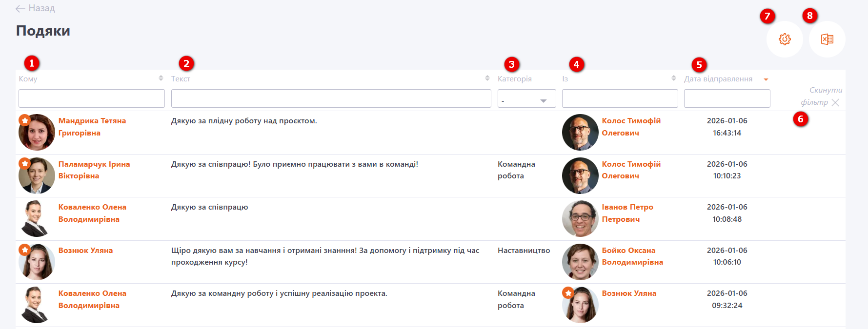
Task: Sort by the Кому column arrows
Action: point(161,78)
